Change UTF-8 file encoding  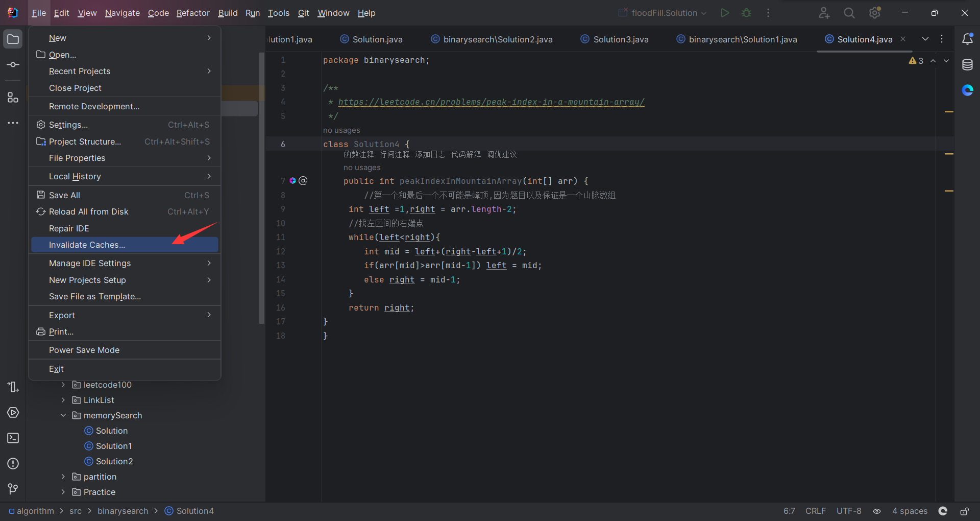[848, 511]
